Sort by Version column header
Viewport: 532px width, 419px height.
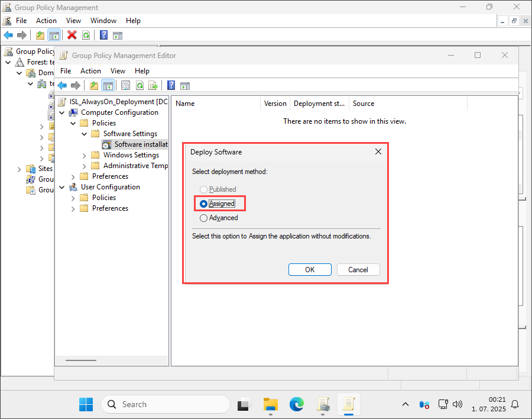[x=275, y=104]
